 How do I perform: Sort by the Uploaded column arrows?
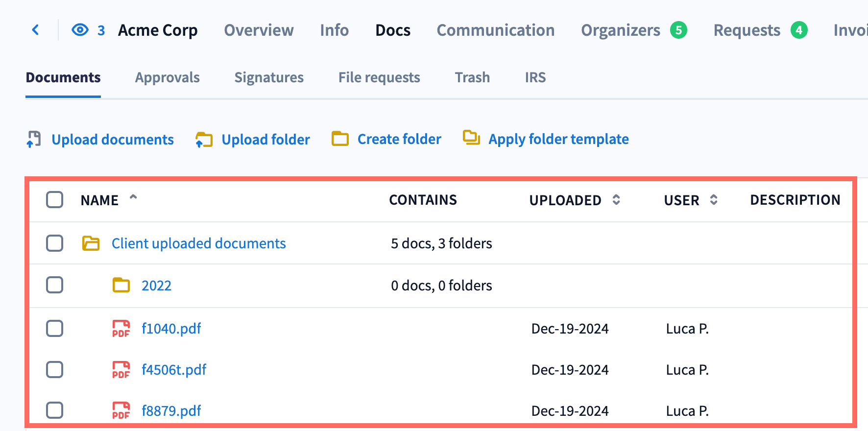click(x=616, y=200)
